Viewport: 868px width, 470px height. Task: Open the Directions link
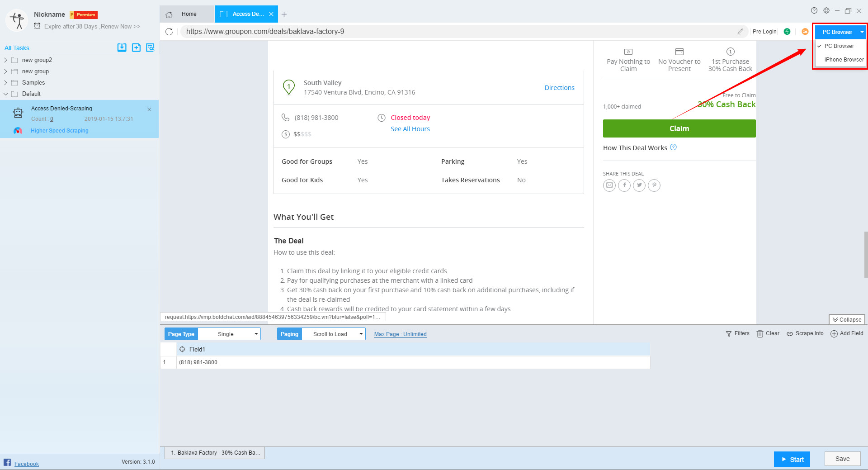(559, 88)
